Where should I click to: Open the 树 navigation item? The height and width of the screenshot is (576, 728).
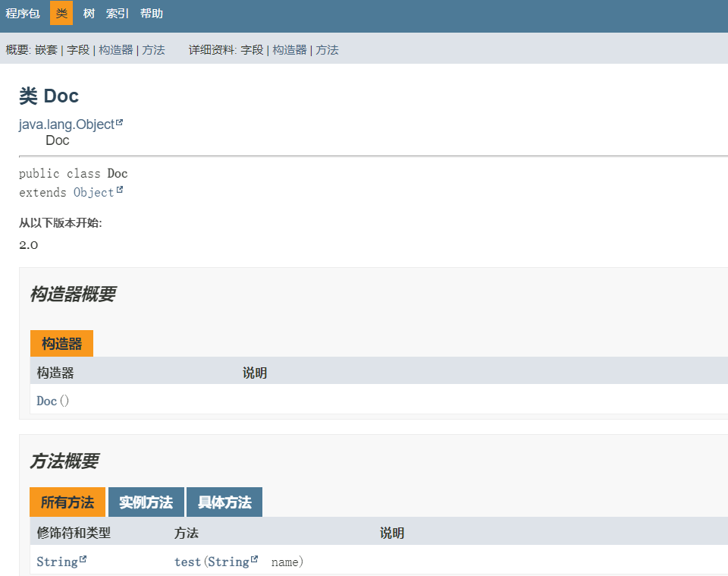tap(89, 14)
